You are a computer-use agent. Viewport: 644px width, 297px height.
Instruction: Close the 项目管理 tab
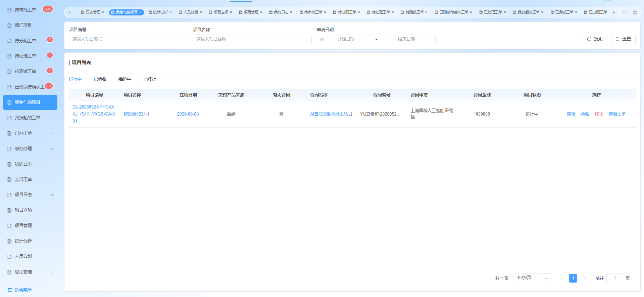coord(261,12)
